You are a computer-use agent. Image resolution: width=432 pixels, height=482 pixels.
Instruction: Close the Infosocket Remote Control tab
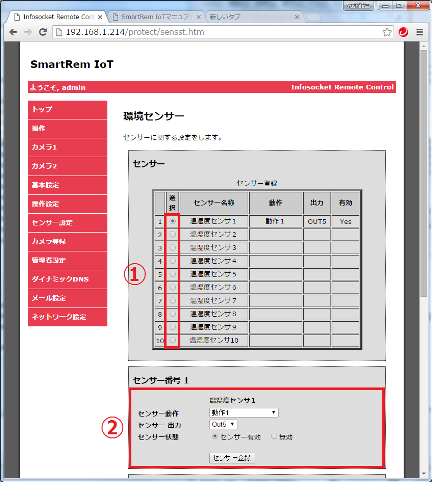pos(100,17)
